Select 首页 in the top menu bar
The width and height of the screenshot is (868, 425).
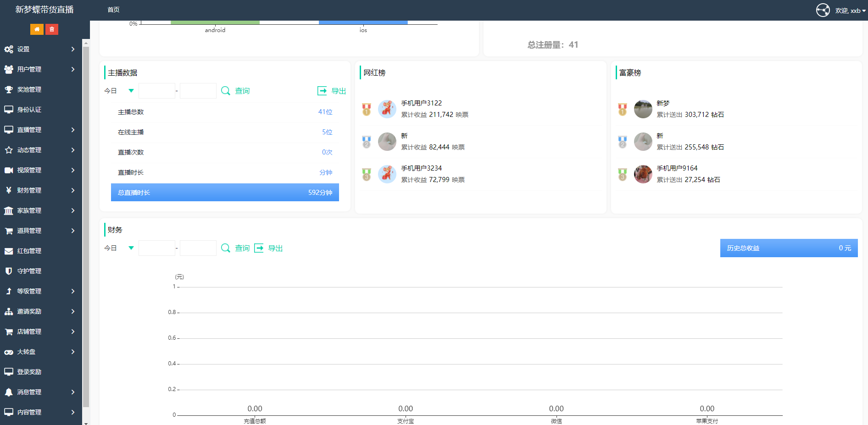pyautogui.click(x=113, y=10)
